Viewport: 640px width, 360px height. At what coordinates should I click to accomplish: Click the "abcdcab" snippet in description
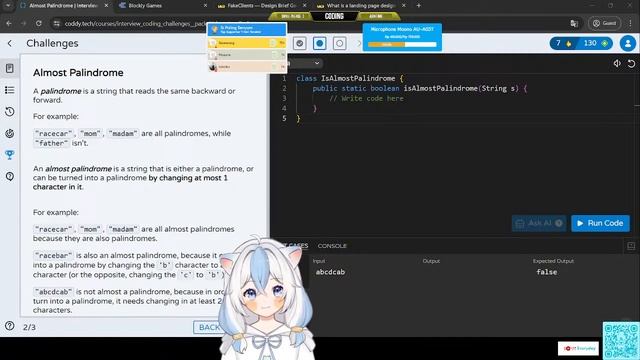point(53,292)
